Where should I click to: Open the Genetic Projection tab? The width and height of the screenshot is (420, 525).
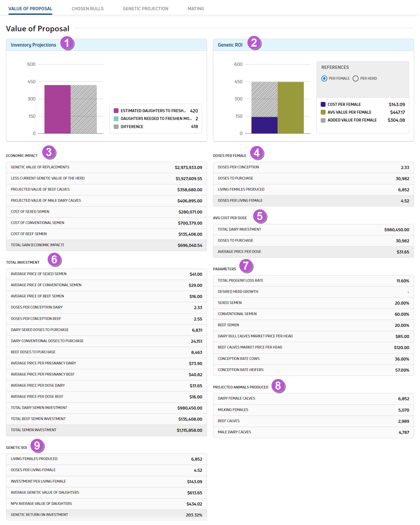click(145, 9)
